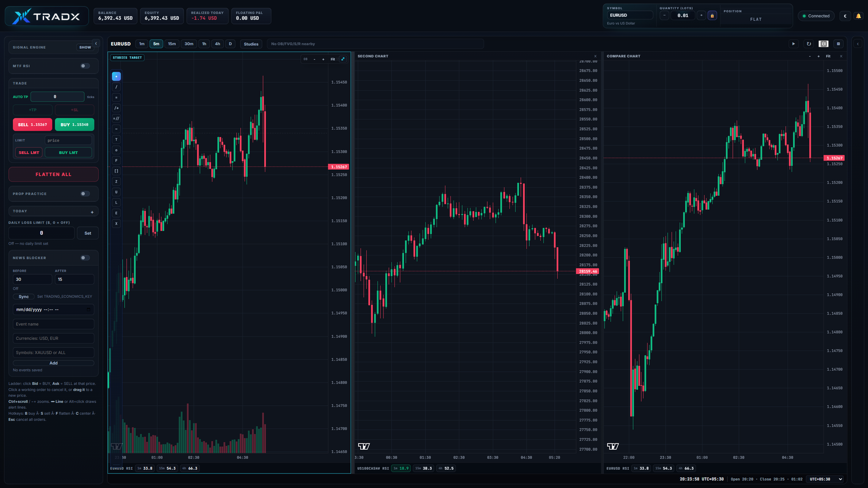Select the ray '/→' drawing tool

pos(116,108)
